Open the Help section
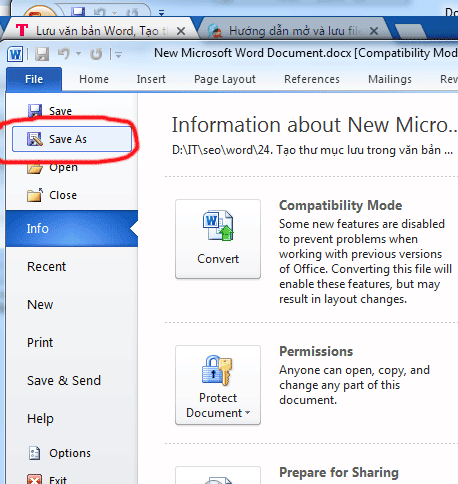 point(40,419)
